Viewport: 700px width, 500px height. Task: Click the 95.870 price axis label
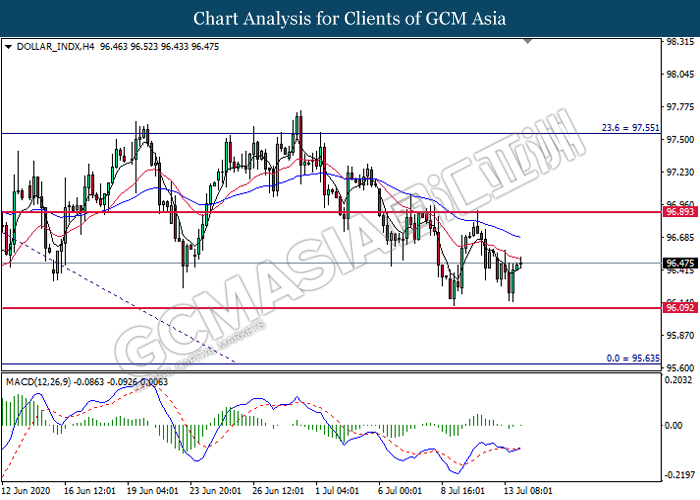tap(680, 335)
